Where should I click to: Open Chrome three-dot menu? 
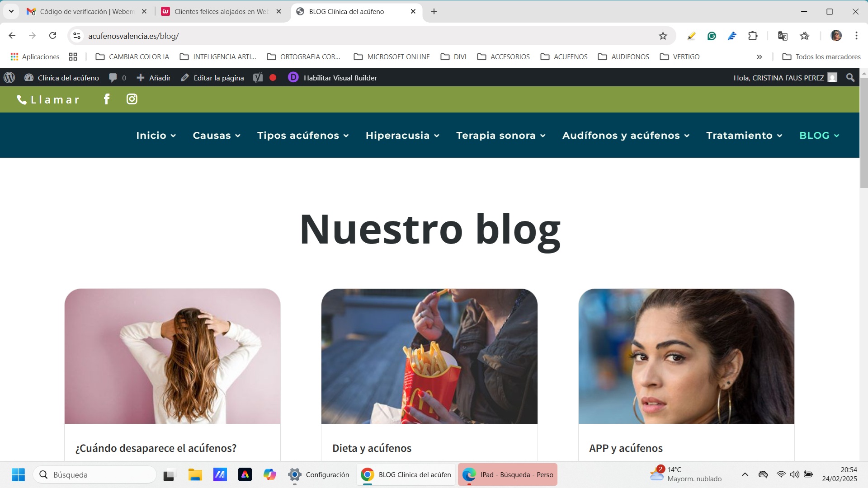point(856,36)
